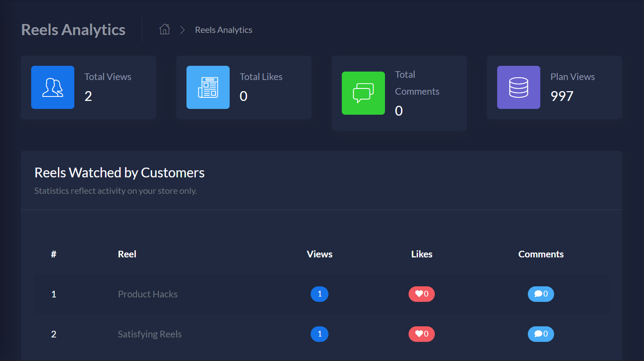Click the likes heart badge for Satisfying Reels
Image resolution: width=644 pixels, height=361 pixels.
pyautogui.click(x=421, y=334)
